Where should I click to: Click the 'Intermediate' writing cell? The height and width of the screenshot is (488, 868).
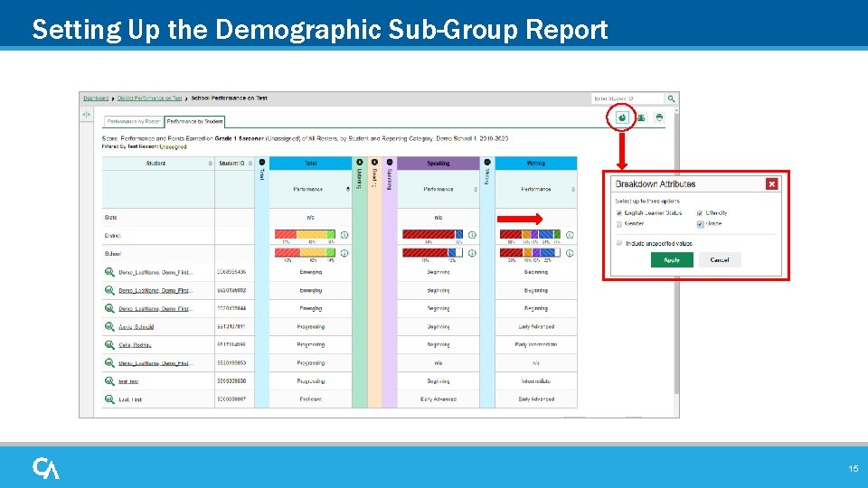pos(536,381)
